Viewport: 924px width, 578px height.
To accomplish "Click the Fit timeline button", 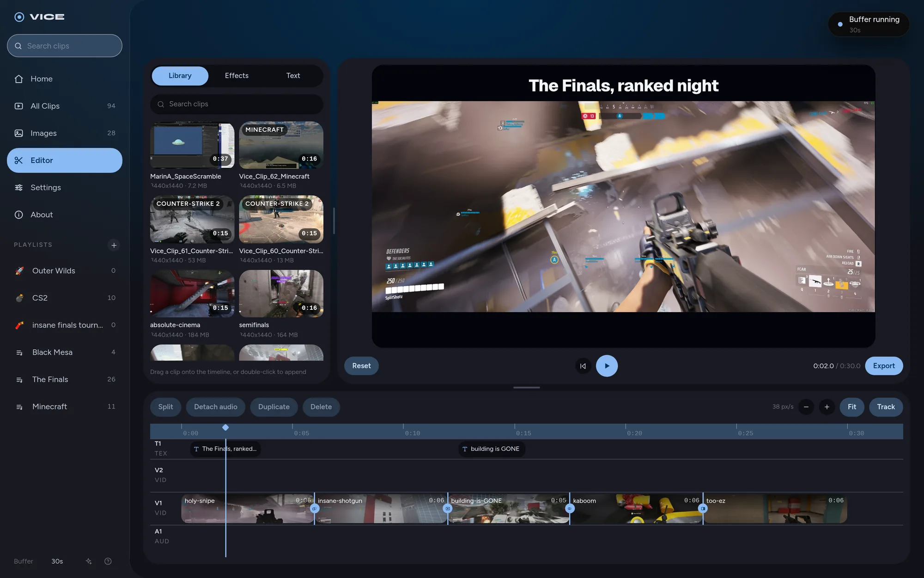I will click(852, 407).
